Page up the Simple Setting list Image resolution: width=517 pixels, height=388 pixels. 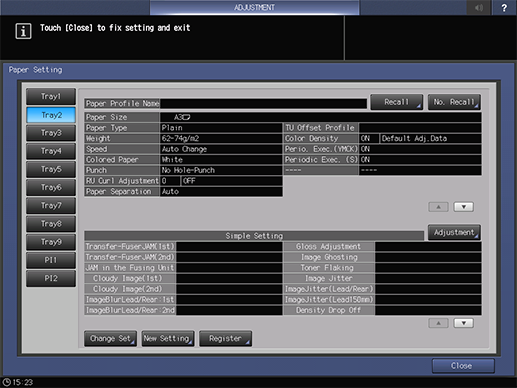point(438,323)
